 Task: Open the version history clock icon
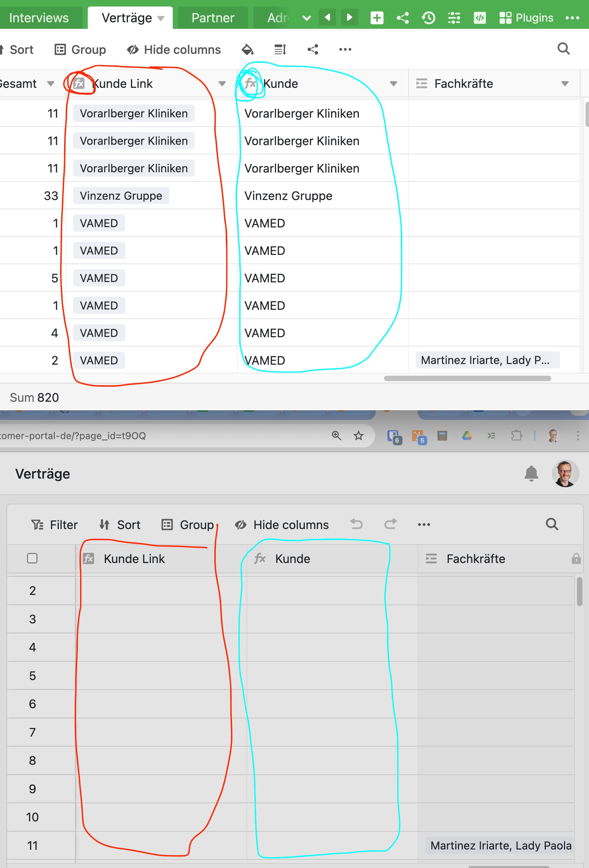428,17
